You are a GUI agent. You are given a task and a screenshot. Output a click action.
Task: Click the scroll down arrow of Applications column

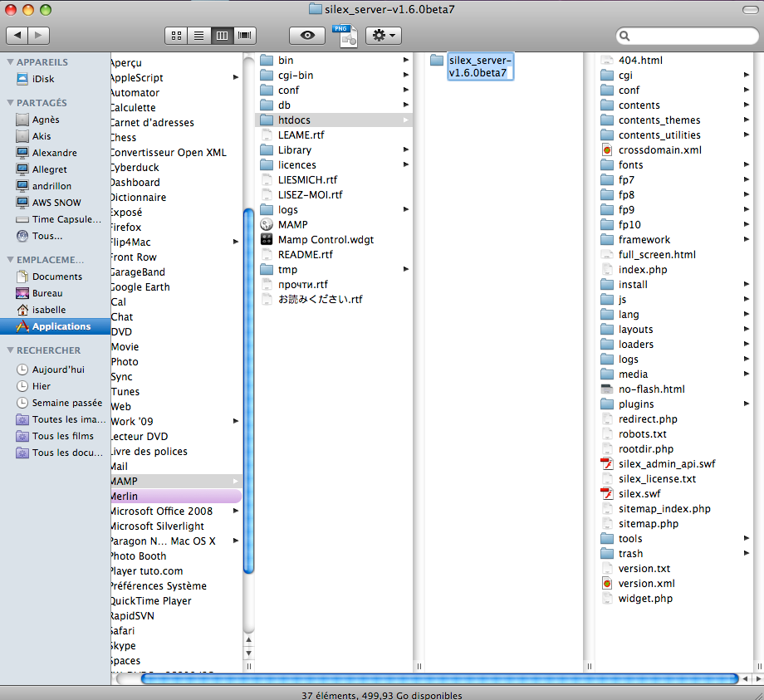pyautogui.click(x=248, y=653)
